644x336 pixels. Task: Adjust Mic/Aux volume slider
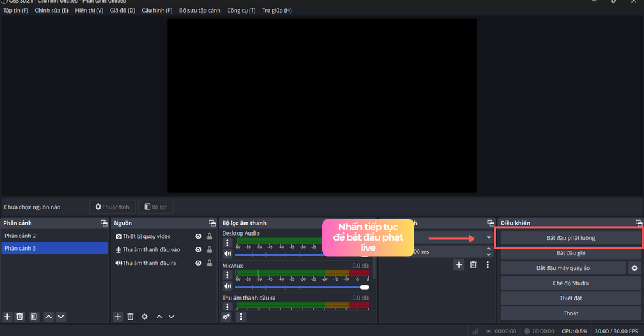point(301,287)
